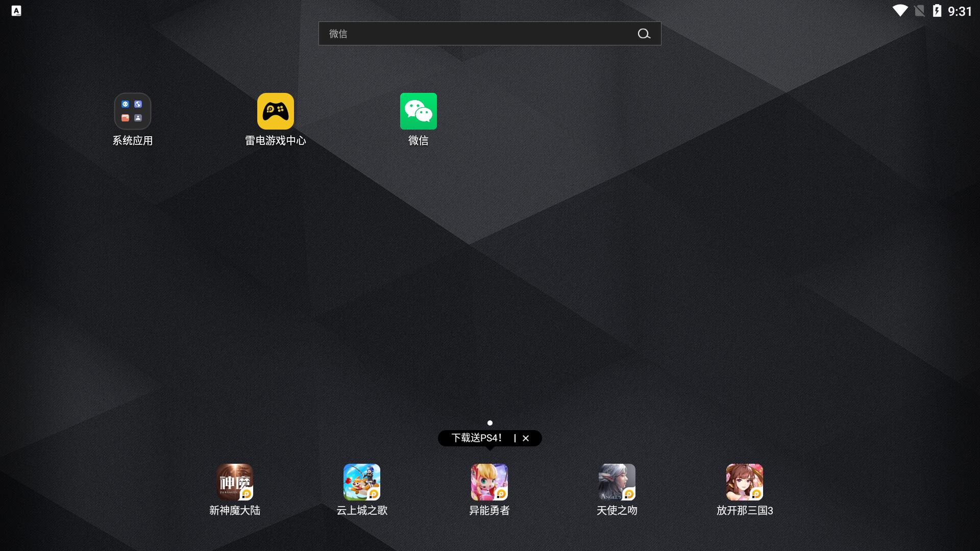Launch 云上城之歌 game
Viewport: 980px width, 551px height.
pyautogui.click(x=362, y=482)
